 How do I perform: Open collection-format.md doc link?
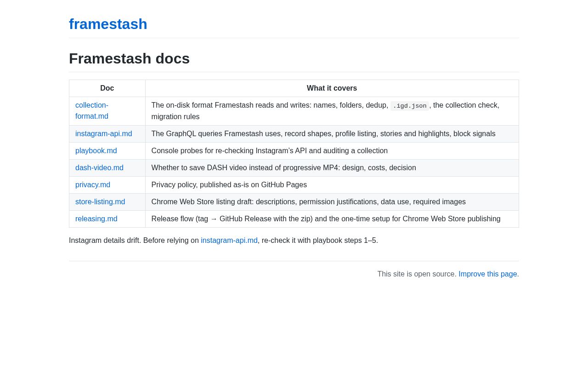[x=92, y=111]
